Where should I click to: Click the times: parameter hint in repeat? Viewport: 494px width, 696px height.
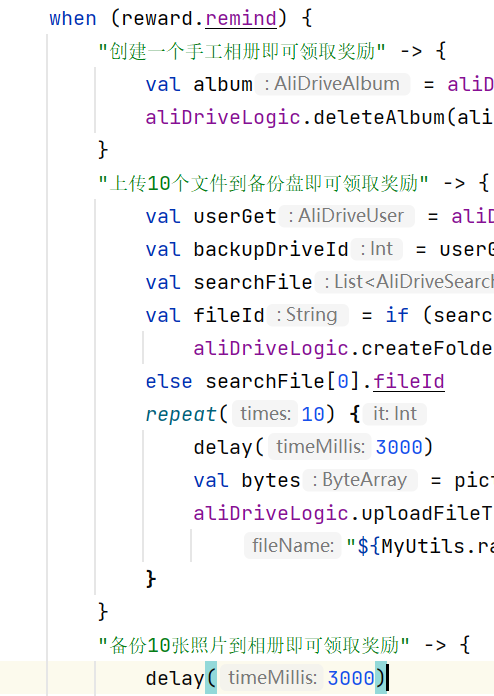(x=265, y=414)
